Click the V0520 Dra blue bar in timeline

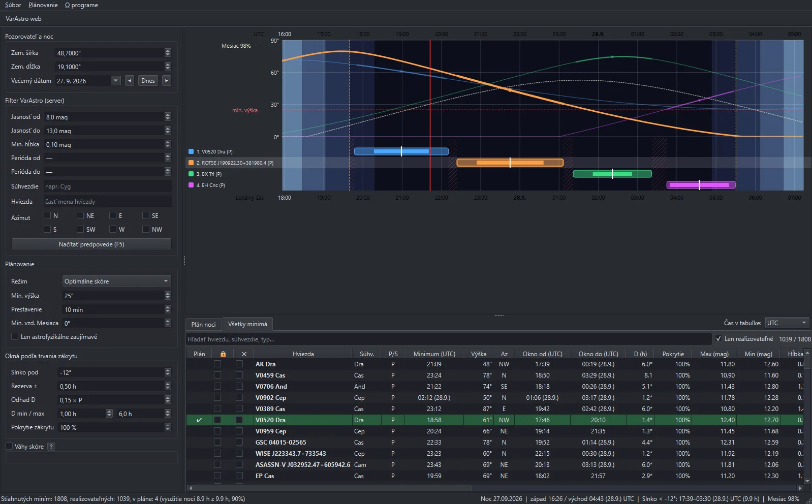coord(401,151)
